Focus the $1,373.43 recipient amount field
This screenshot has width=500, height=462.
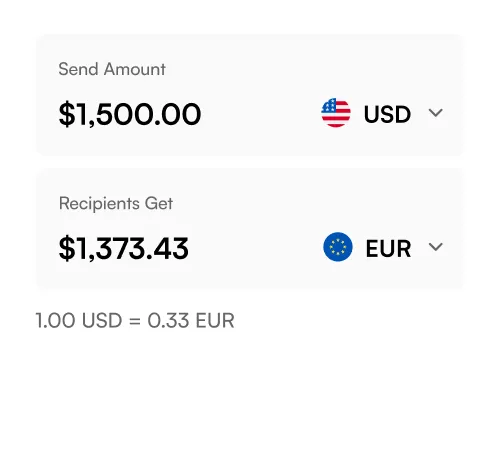124,248
